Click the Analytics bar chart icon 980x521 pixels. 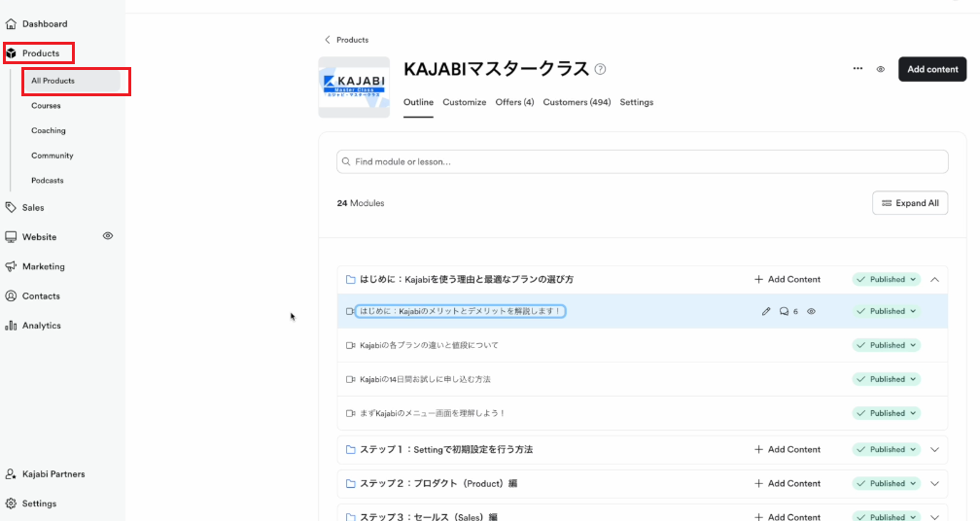click(11, 326)
